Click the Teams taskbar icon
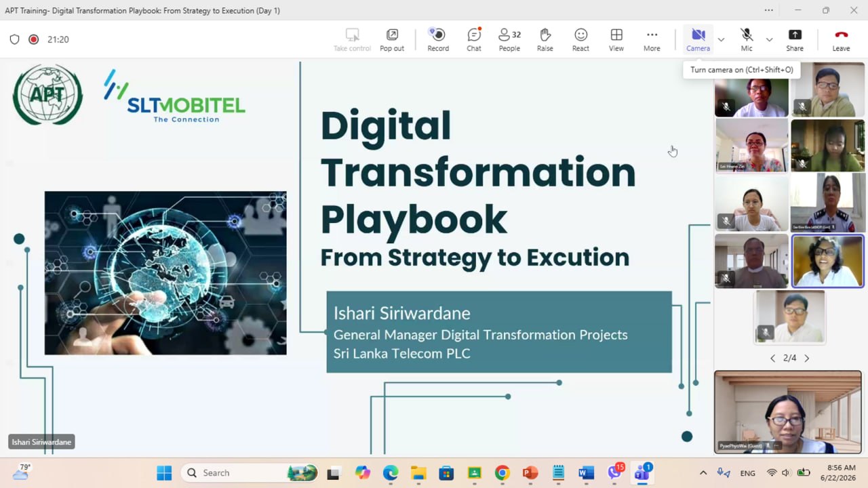The width and height of the screenshot is (868, 488). pos(642,473)
